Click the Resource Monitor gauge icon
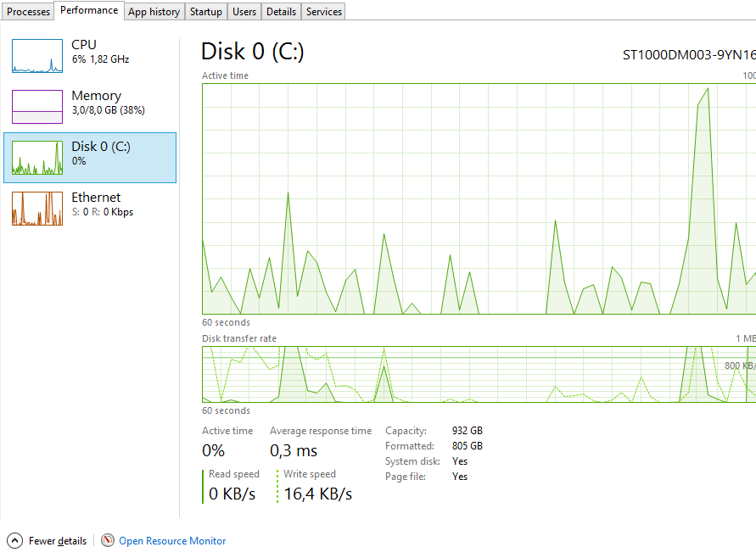 pos(108,540)
